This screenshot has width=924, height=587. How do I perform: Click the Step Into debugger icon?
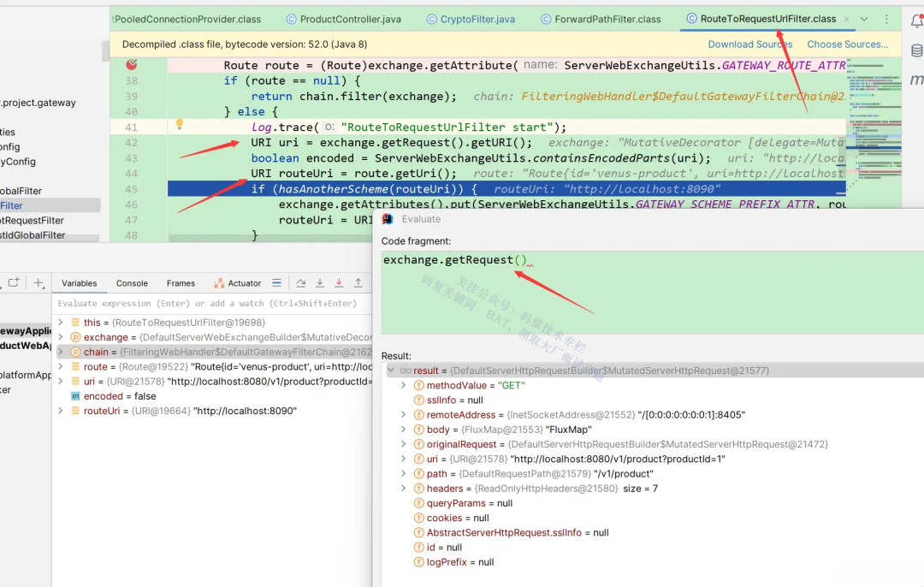318,282
